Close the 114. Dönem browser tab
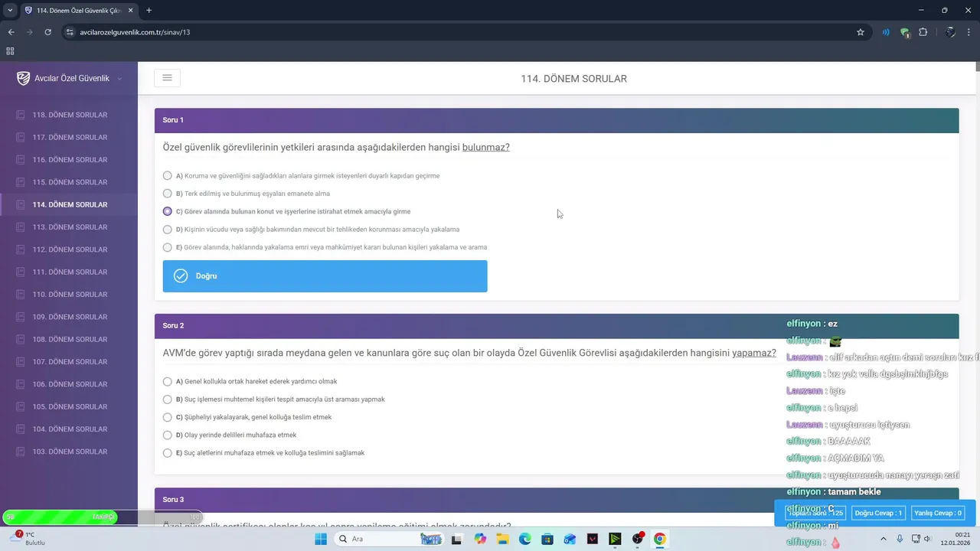Image resolution: width=980 pixels, height=551 pixels. pos(129,10)
